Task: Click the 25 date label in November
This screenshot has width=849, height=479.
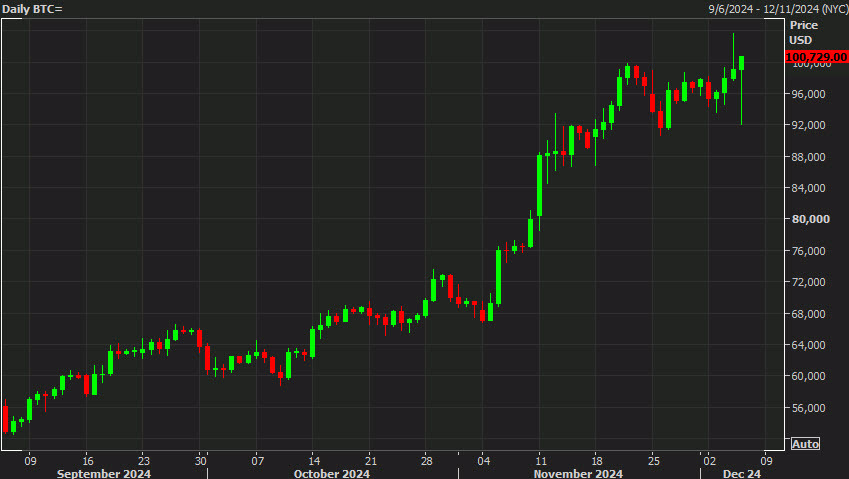Action: coord(654,461)
